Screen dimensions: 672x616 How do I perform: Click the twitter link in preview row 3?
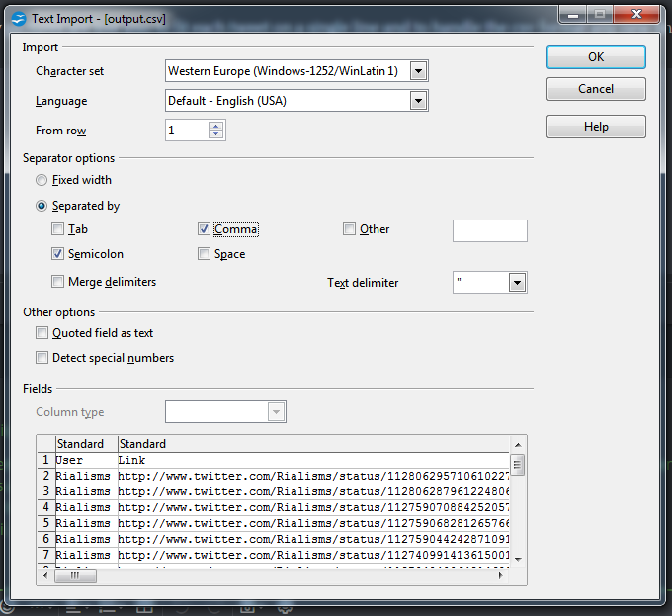[x=313, y=492]
